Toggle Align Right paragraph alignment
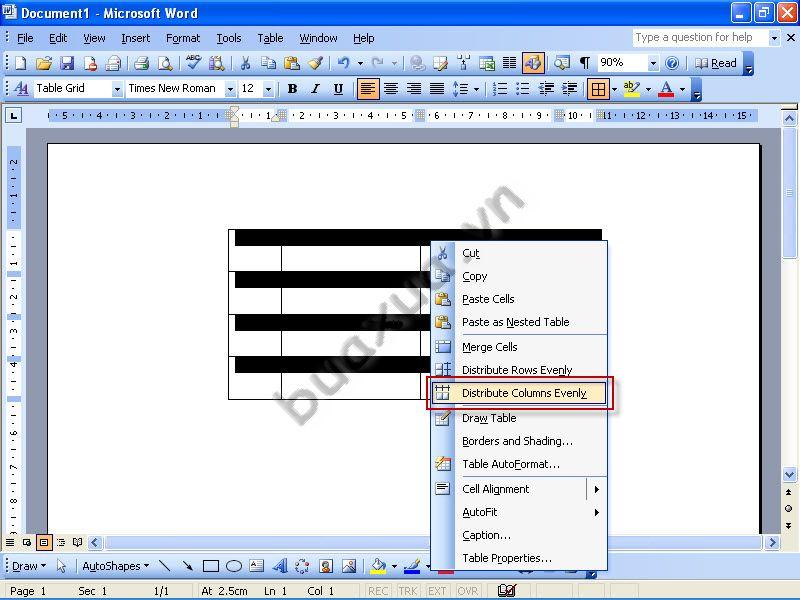Image resolution: width=800 pixels, height=600 pixels. tap(414, 89)
